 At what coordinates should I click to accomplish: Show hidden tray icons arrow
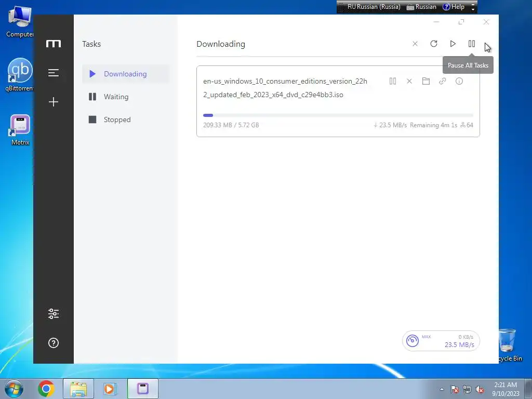click(442, 389)
